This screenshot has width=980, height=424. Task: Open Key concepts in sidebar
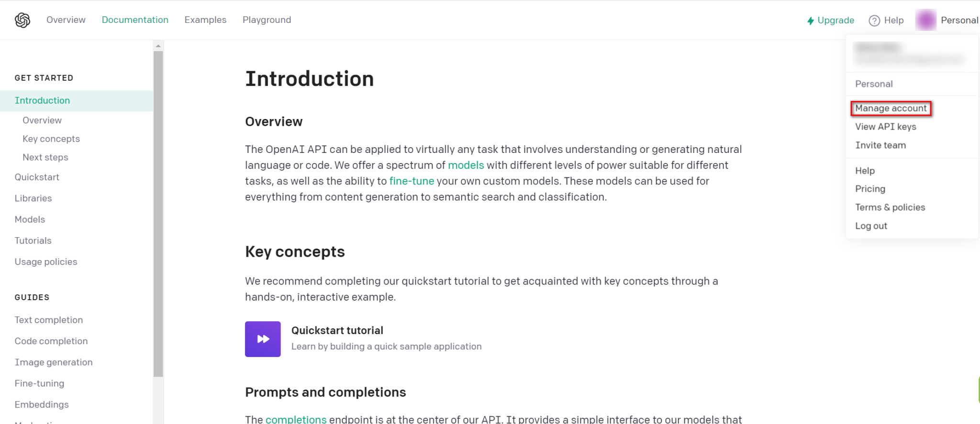(51, 139)
